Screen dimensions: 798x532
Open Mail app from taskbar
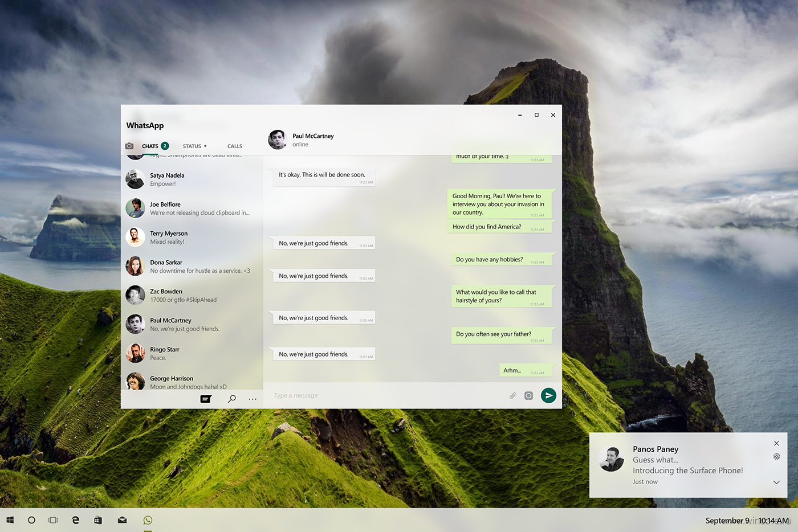click(x=122, y=520)
